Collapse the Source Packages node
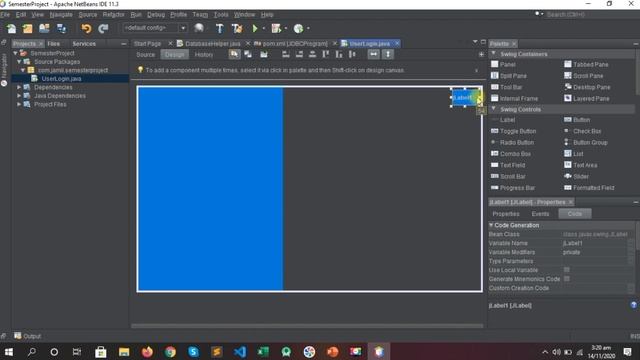This screenshot has height=360, width=640. [19, 62]
